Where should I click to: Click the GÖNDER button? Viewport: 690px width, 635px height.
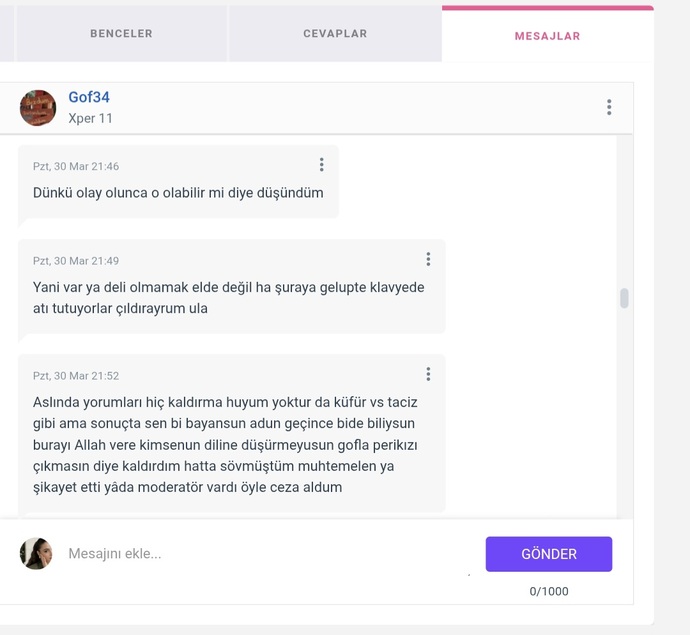(x=549, y=554)
